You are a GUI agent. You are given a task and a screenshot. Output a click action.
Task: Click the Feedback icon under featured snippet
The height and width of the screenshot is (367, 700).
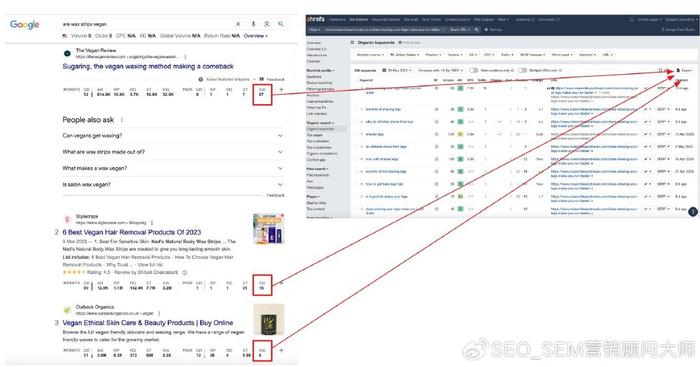(x=262, y=79)
